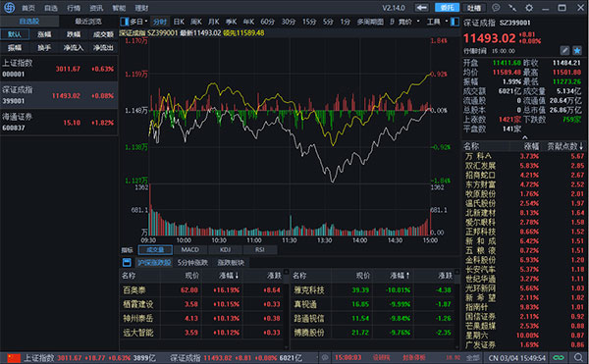Toggle the left panel icon before 多日
This screenshot has width=589, height=364.
[x=124, y=22]
